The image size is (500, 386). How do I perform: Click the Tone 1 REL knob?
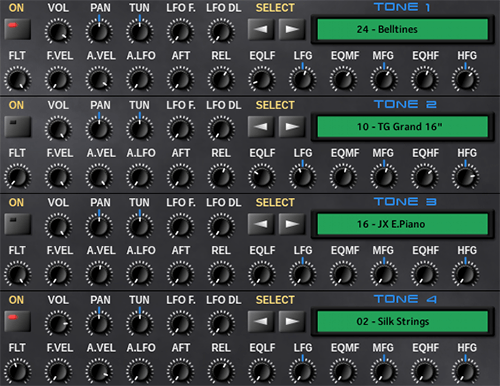(x=221, y=79)
